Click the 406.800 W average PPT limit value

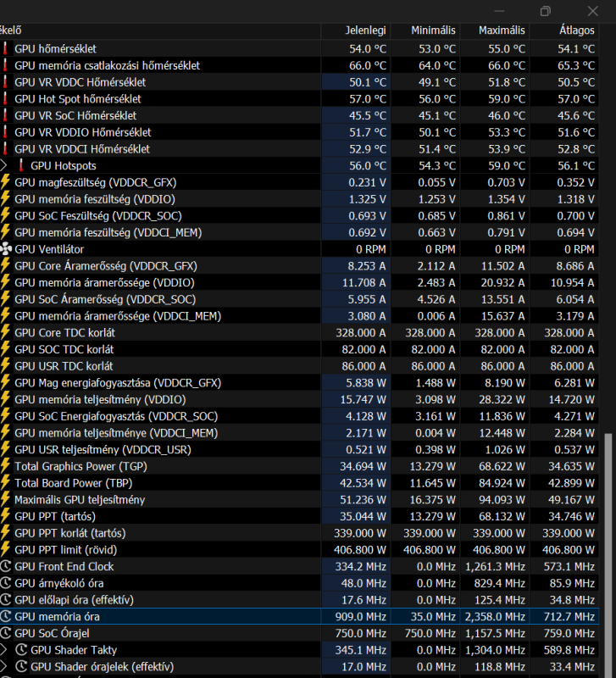(569, 549)
